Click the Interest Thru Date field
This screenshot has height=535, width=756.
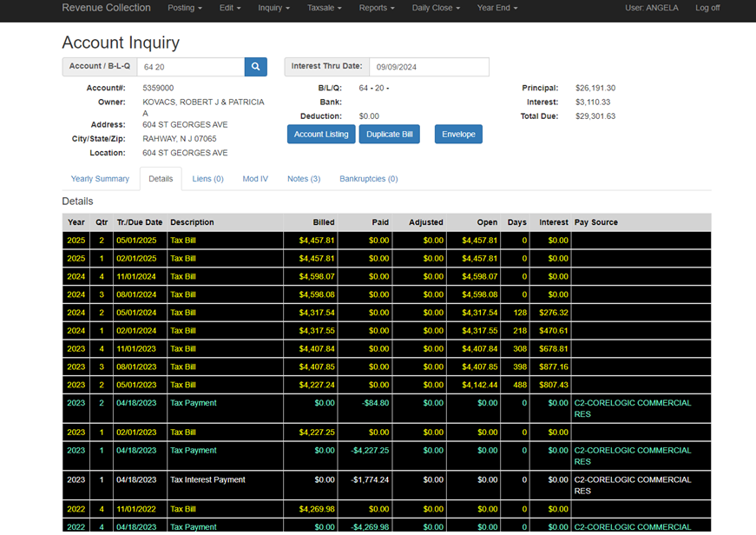pos(429,67)
